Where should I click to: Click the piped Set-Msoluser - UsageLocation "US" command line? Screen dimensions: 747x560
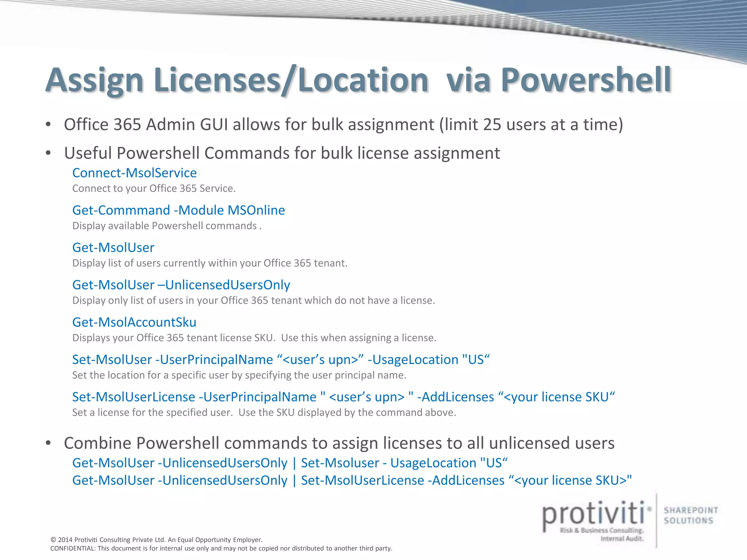[x=290, y=463]
